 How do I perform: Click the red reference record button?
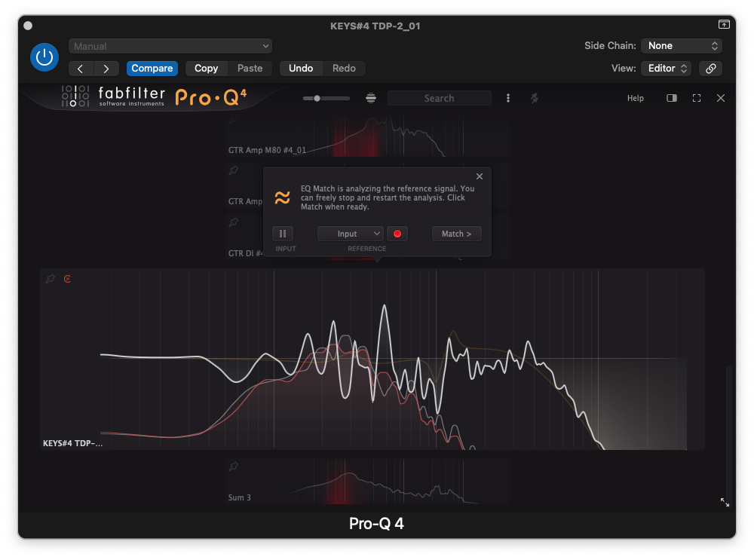[397, 234]
